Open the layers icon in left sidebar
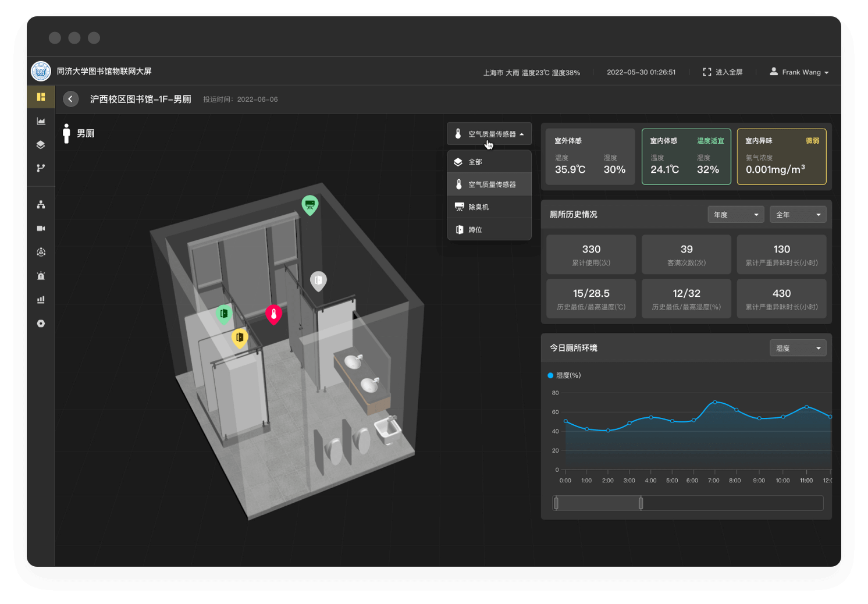 coord(41,144)
